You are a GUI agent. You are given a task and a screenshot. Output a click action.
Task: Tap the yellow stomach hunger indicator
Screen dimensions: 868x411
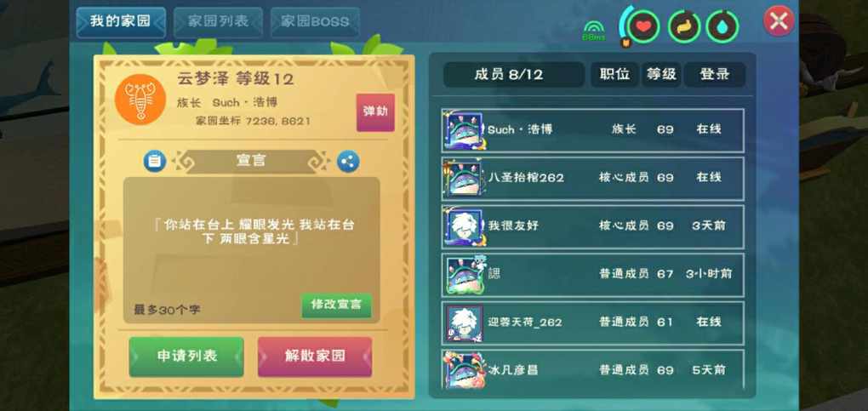(x=683, y=26)
